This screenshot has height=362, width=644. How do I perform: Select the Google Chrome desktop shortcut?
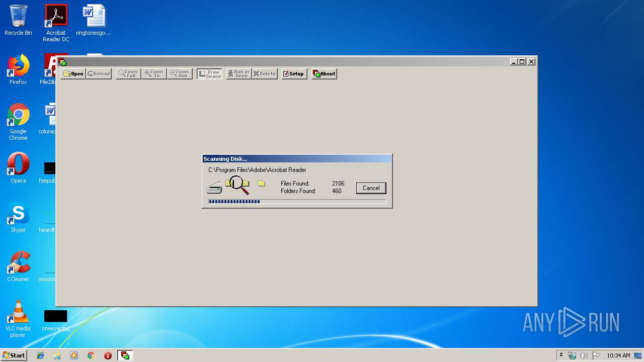coord(18,122)
